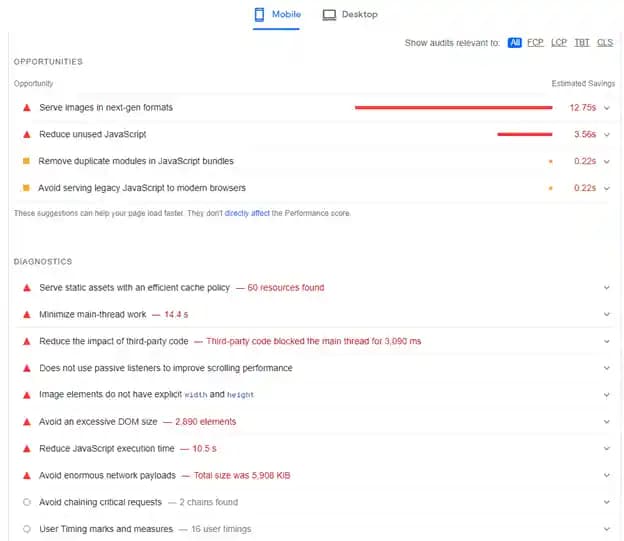
Task: Click the 12.75s savings bar
Action: click(x=453, y=107)
